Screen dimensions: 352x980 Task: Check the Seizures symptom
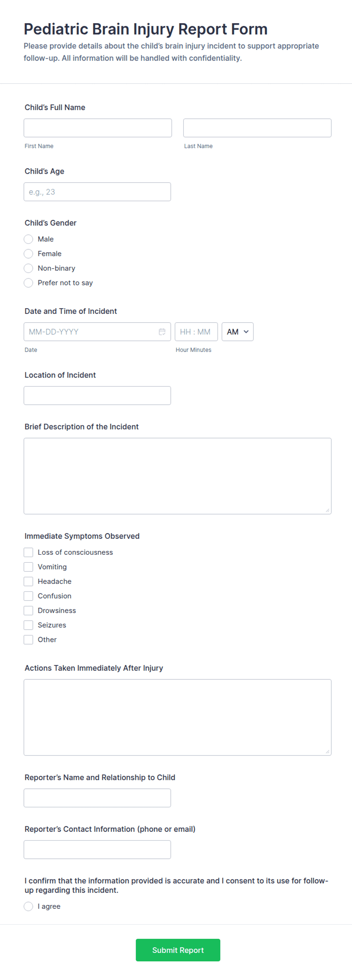(x=28, y=625)
